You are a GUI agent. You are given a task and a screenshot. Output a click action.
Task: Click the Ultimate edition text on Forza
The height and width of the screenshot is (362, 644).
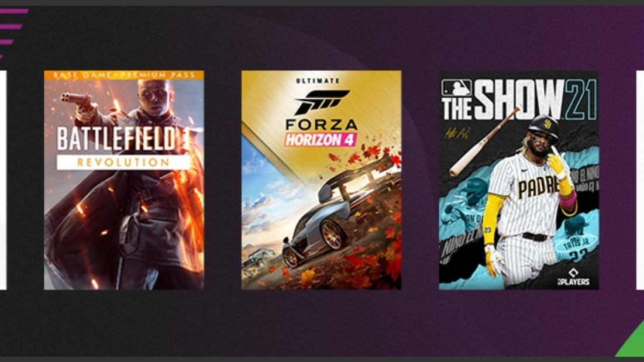pyautogui.click(x=318, y=81)
